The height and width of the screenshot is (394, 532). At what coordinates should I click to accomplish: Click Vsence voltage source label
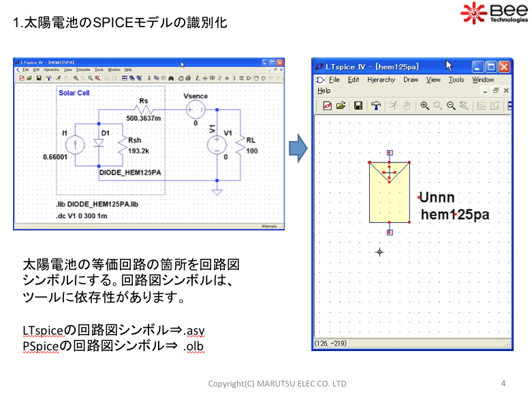click(x=195, y=96)
